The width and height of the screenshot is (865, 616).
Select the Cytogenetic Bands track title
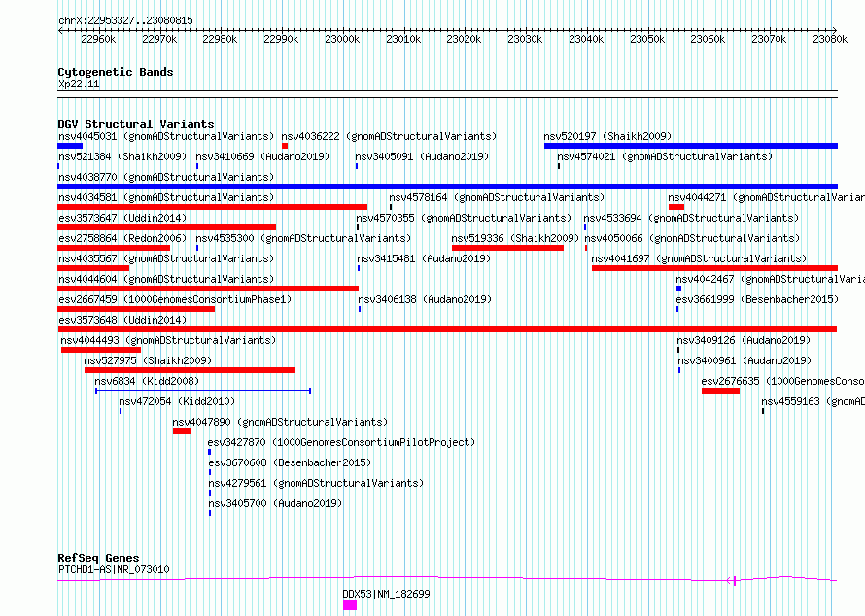[x=116, y=72]
